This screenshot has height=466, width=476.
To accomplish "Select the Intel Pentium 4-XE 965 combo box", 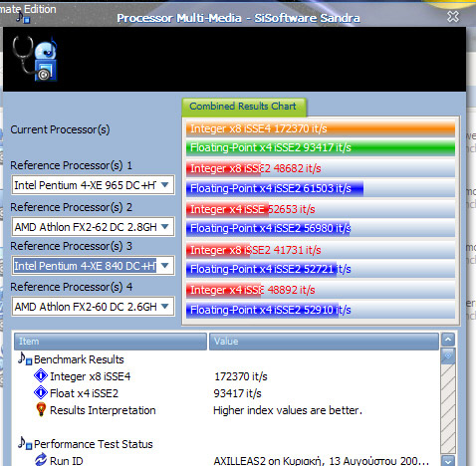I will [x=93, y=185].
